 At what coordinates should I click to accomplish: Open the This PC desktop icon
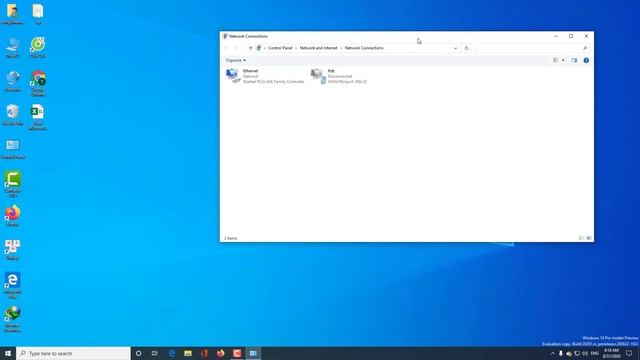pyautogui.click(x=13, y=47)
